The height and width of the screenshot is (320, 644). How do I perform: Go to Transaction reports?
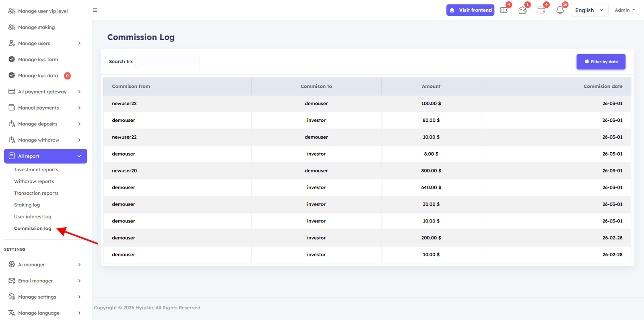click(36, 193)
